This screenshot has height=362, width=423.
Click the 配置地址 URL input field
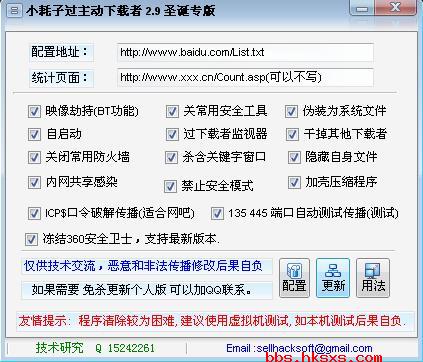(x=245, y=52)
